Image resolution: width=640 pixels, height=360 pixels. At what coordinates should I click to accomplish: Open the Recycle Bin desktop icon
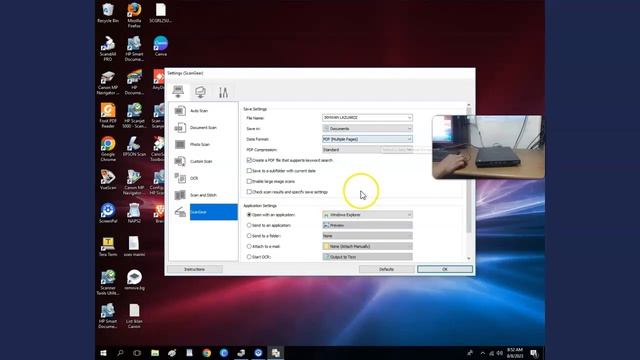tap(108, 13)
